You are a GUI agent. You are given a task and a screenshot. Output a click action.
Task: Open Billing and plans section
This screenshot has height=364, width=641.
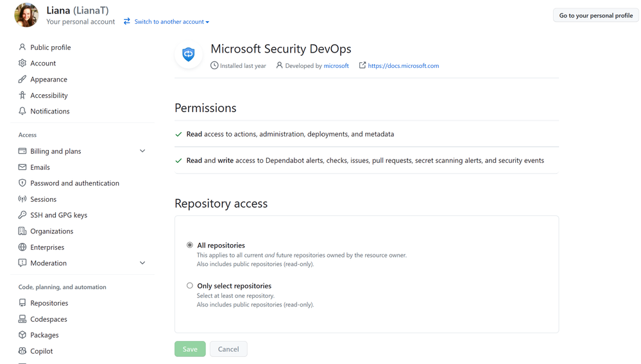point(56,151)
